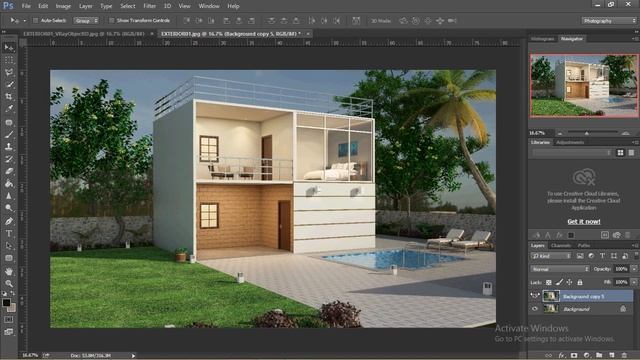640x360 pixels.
Task: Select the Zoom tool in the toolbox
Action: point(9,284)
